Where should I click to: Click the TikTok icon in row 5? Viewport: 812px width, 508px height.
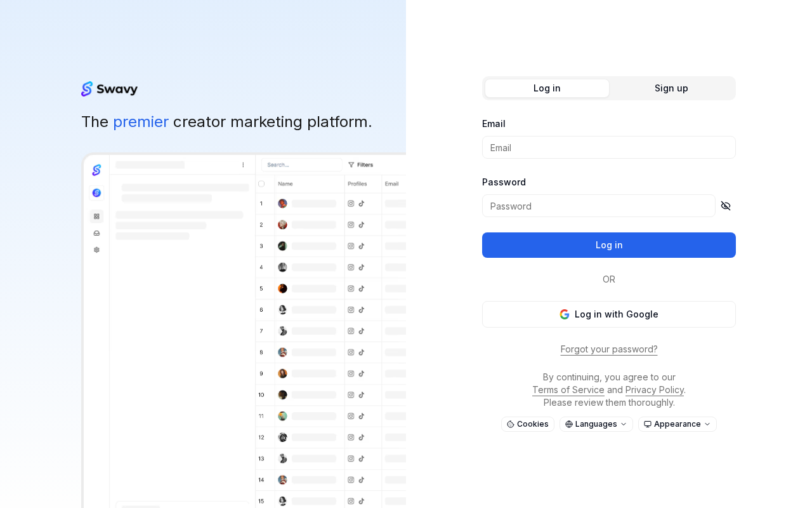coord(362,289)
